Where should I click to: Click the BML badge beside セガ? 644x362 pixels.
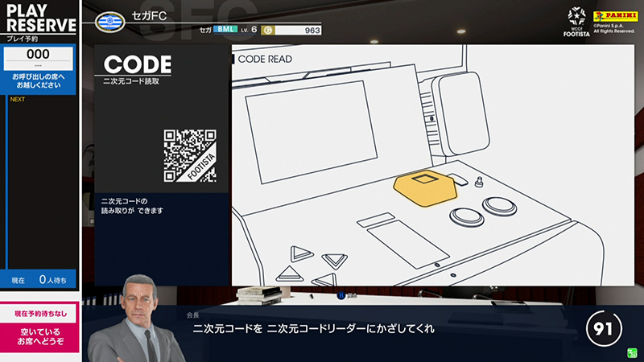[225, 29]
